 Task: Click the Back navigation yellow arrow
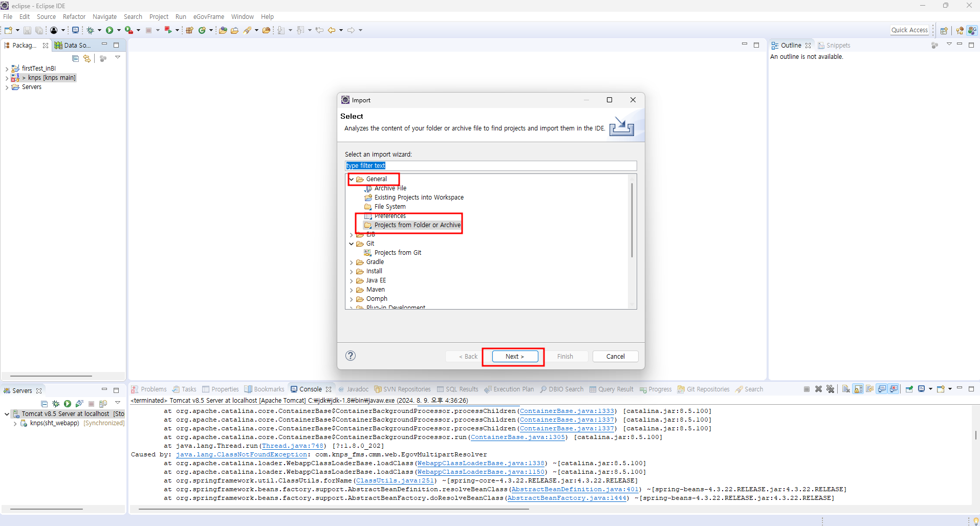coord(332,30)
